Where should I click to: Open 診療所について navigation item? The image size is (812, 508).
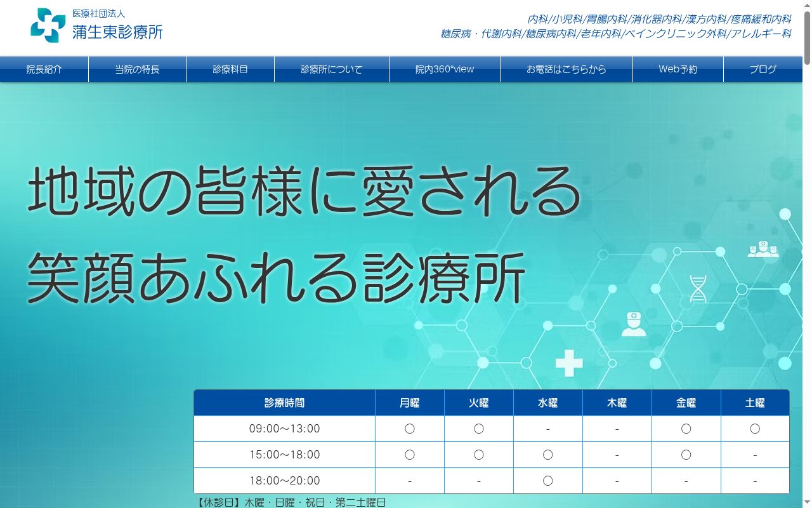pyautogui.click(x=332, y=69)
